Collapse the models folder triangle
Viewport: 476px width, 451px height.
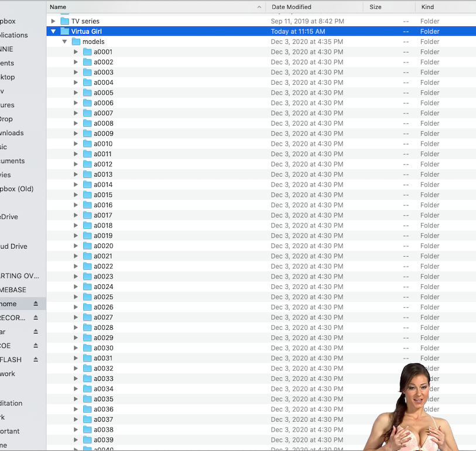64,42
